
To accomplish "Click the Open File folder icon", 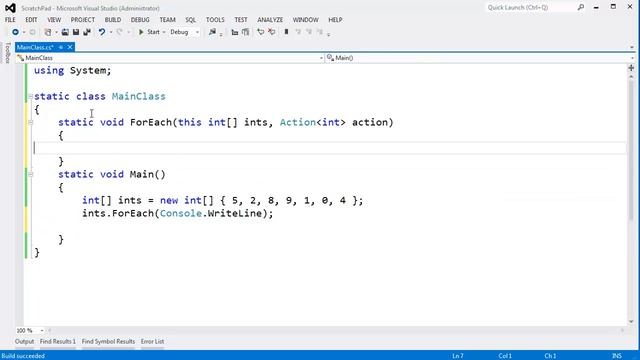I will (65, 32).
